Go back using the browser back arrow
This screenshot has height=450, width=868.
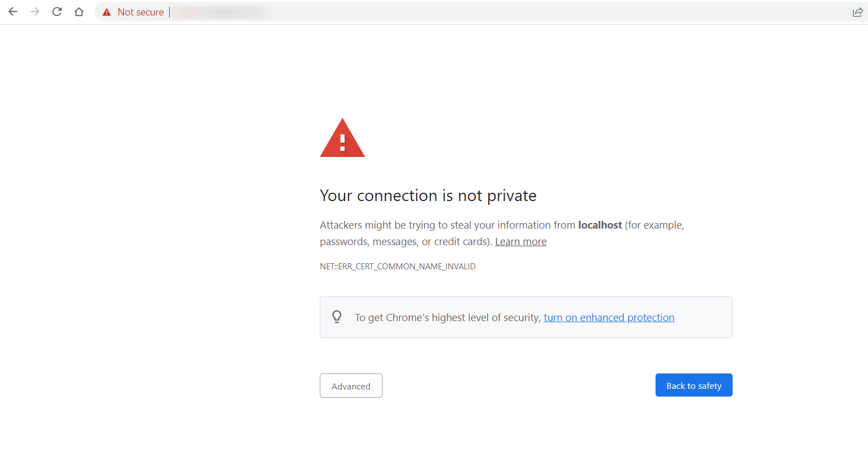[x=13, y=12]
